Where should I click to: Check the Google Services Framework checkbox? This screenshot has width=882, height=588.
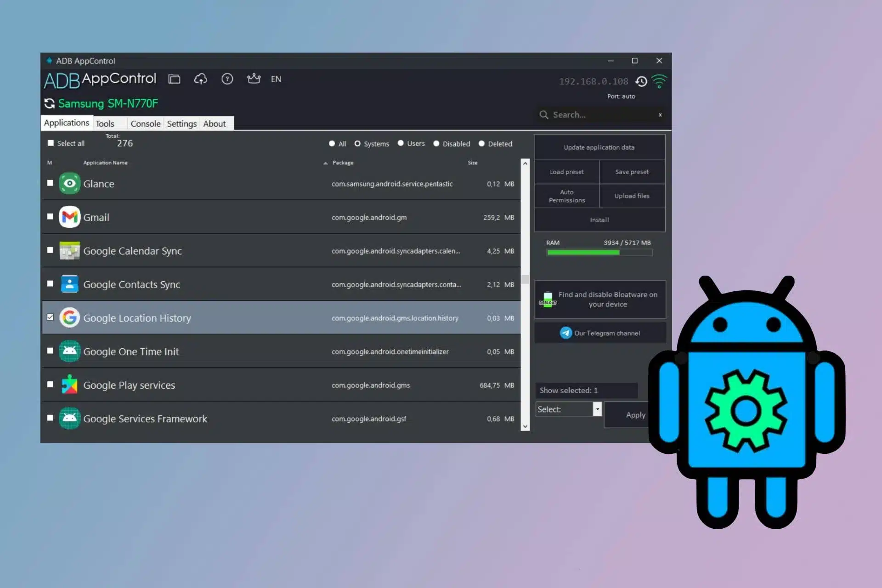coord(50,418)
